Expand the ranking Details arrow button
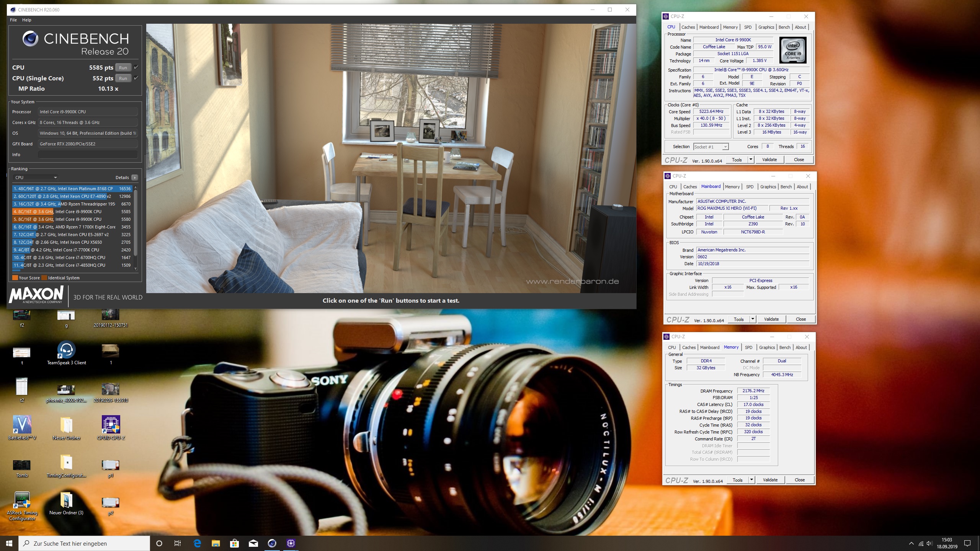Viewport: 980px width, 551px height. point(134,178)
